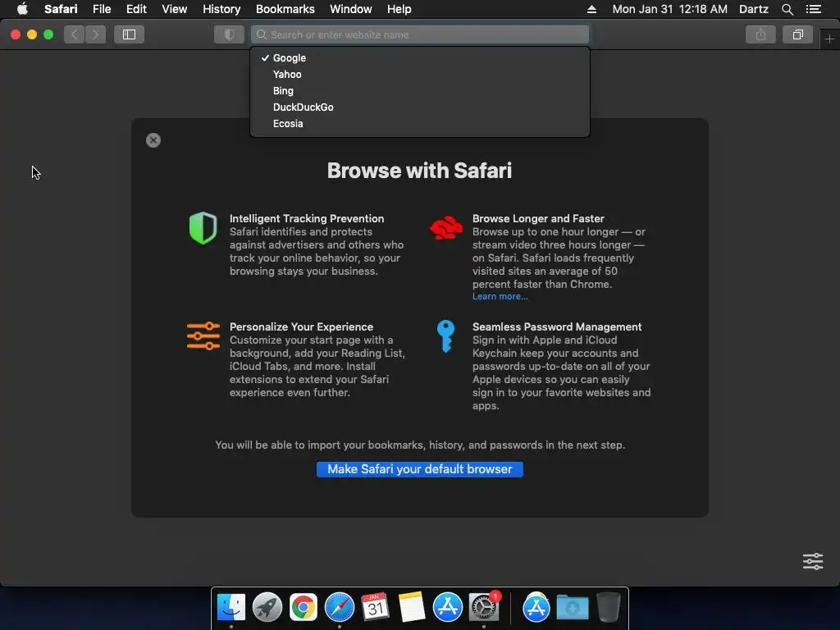This screenshot has width=840, height=630.
Task: Click the Seamless Password Management title
Action: [557, 326]
